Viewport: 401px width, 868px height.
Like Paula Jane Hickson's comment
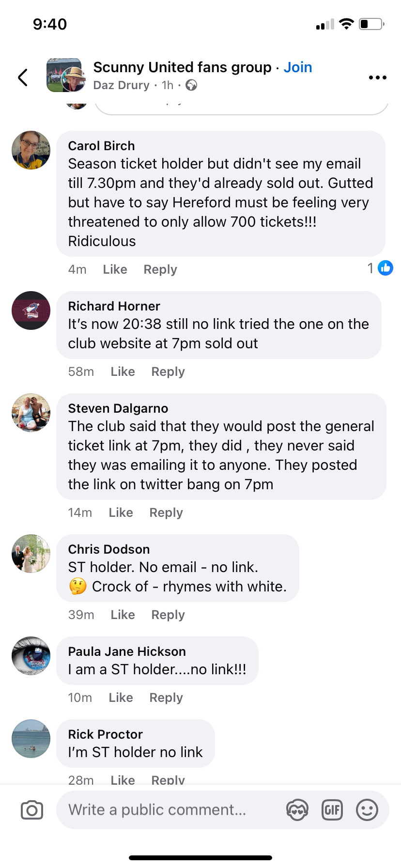[x=121, y=697]
